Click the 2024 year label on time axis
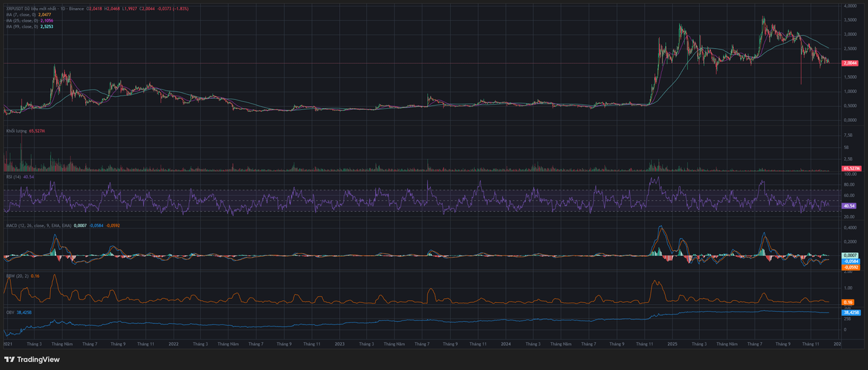The image size is (868, 370). 506,344
